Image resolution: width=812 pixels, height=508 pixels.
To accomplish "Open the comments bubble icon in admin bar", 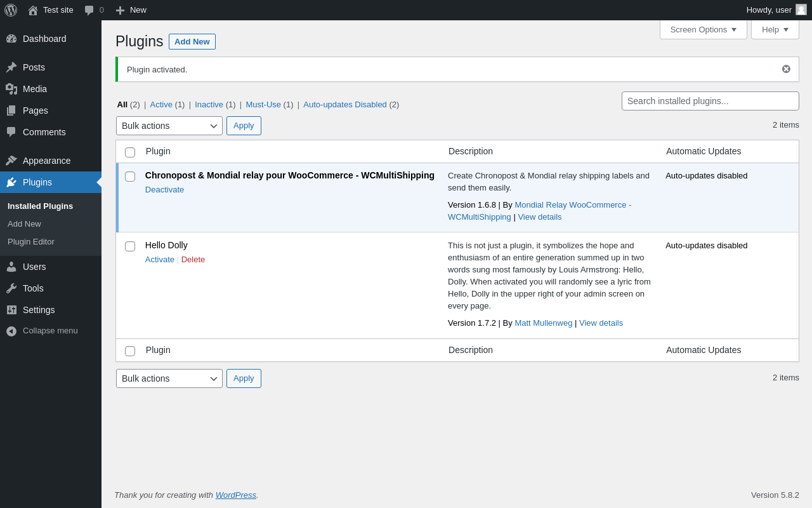I will tap(89, 10).
